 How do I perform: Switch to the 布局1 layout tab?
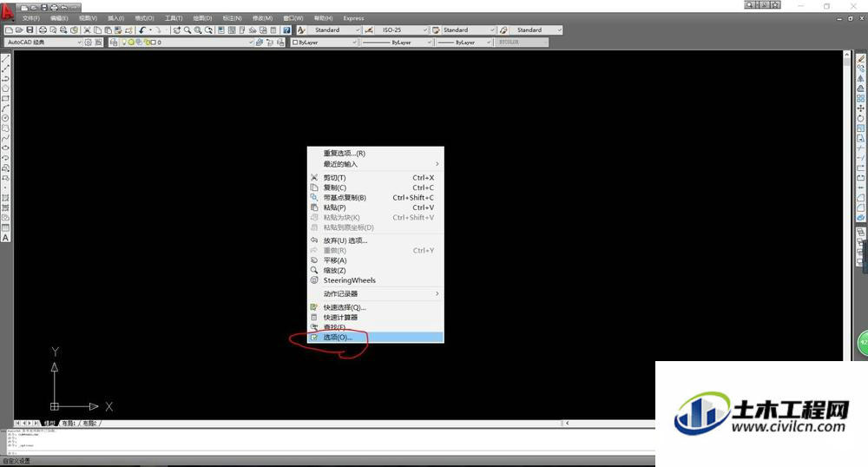[x=69, y=424]
